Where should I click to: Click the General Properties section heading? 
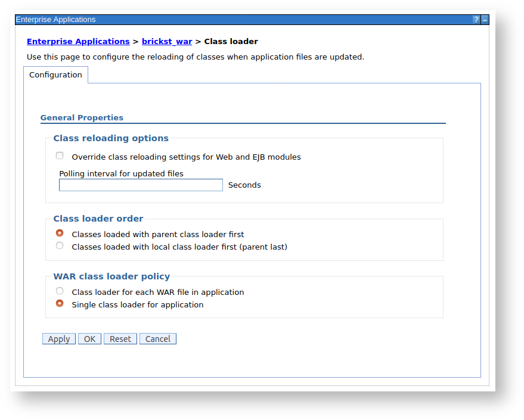point(82,117)
